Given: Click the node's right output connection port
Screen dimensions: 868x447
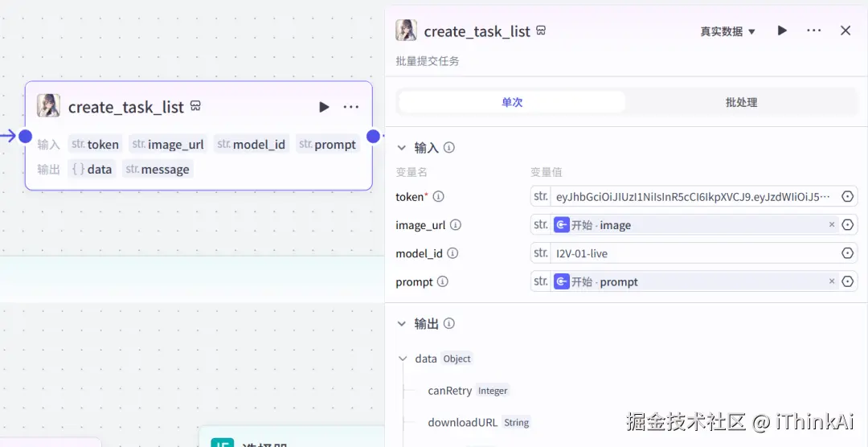Looking at the screenshot, I should coord(373,136).
